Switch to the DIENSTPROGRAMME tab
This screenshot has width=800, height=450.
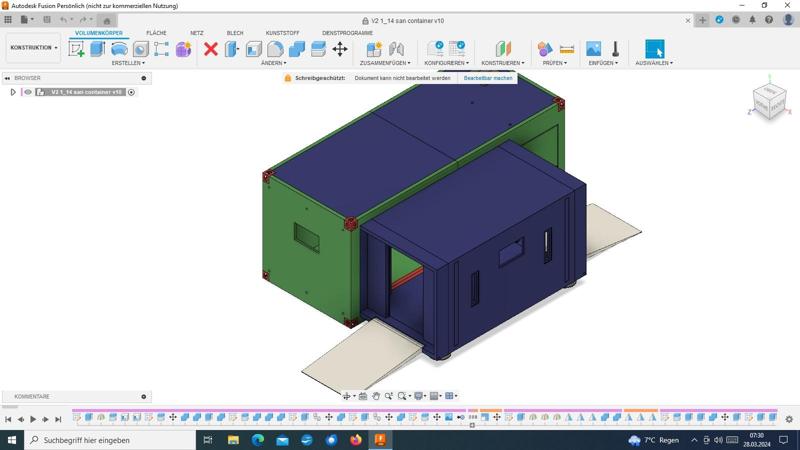click(347, 33)
